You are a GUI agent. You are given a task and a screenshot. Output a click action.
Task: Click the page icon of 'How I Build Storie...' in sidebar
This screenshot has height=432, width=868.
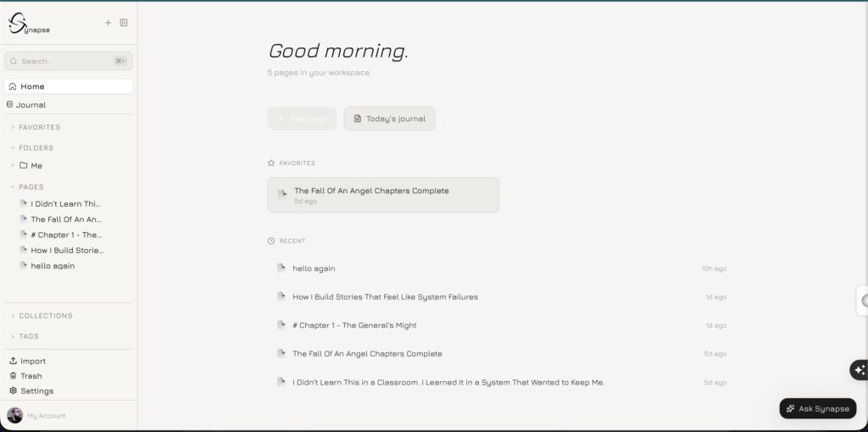[x=23, y=250]
